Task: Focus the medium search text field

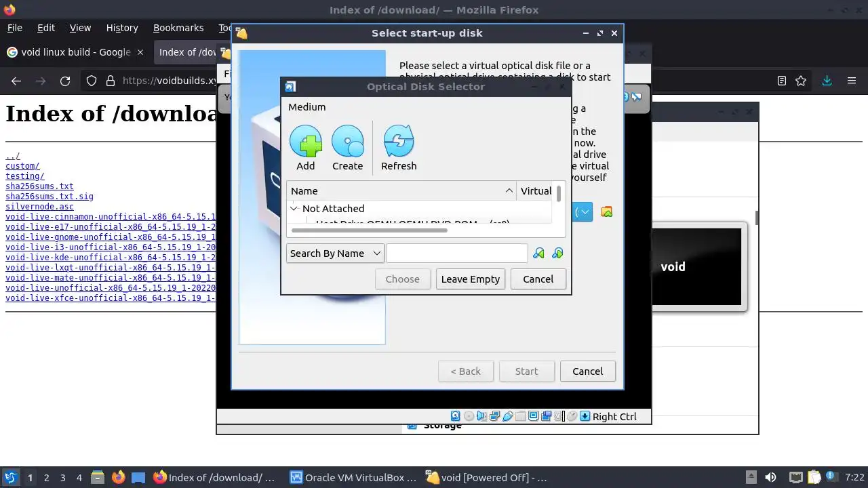Action: [x=456, y=253]
